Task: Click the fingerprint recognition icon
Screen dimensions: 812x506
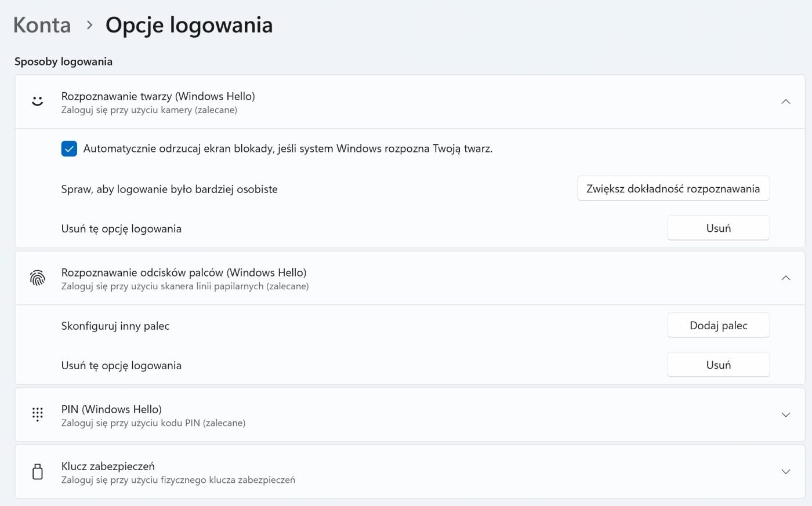Action: pyautogui.click(x=38, y=278)
